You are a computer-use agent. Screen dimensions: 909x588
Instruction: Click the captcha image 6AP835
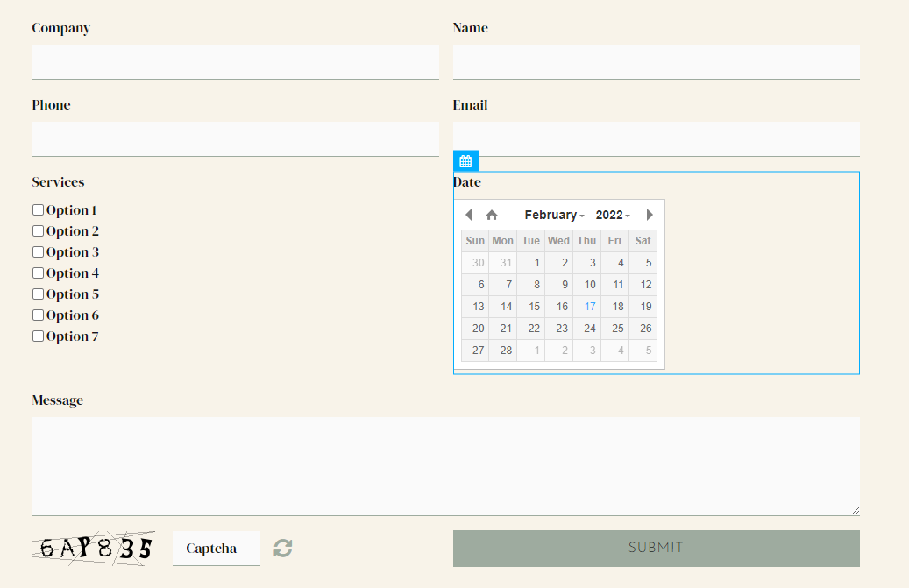click(95, 548)
